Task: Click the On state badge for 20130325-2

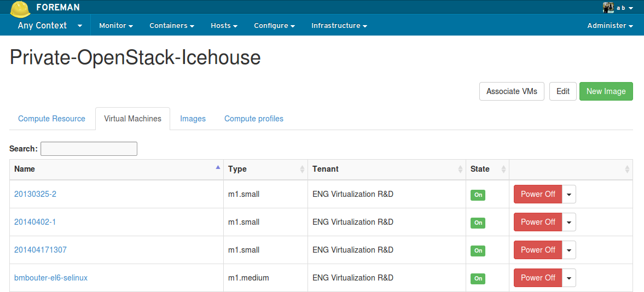Action: click(x=478, y=195)
